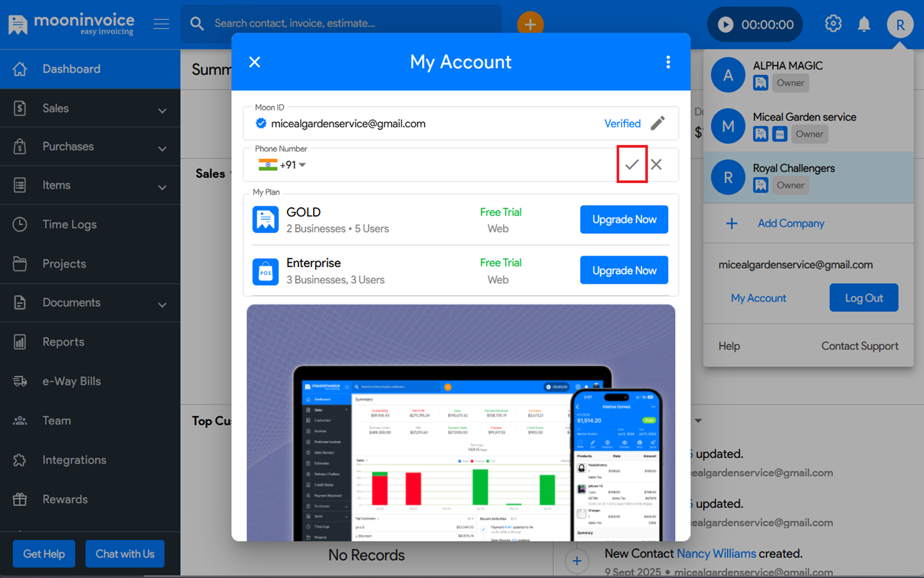Go to Reports in the sidebar

click(63, 342)
